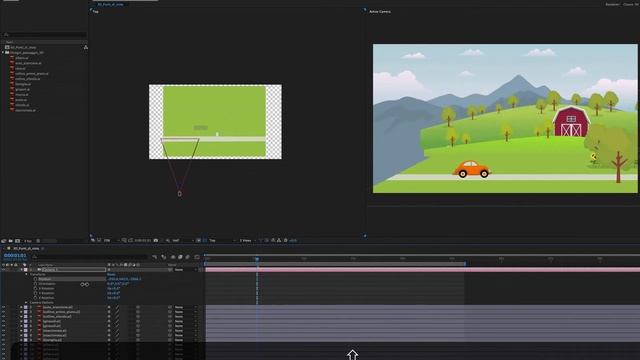Open the Graph Editor button in timeline
Screen dimensions: 640x360
coord(197,257)
